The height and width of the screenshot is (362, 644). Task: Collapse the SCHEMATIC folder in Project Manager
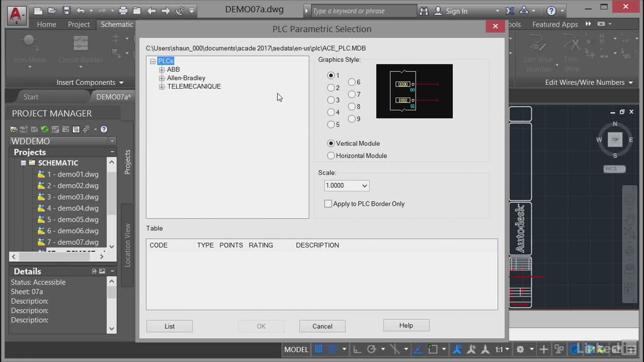pyautogui.click(x=23, y=163)
